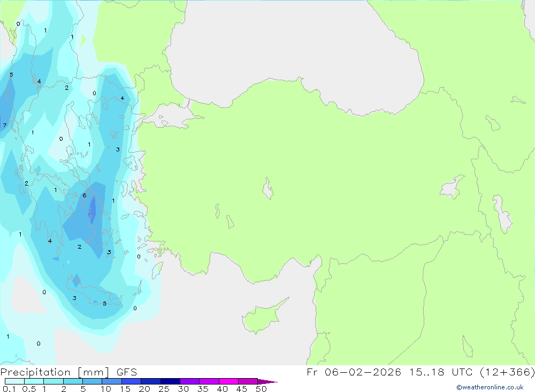Click the '30' legend scale label
This screenshot has height=392, width=535.
tap(184, 389)
